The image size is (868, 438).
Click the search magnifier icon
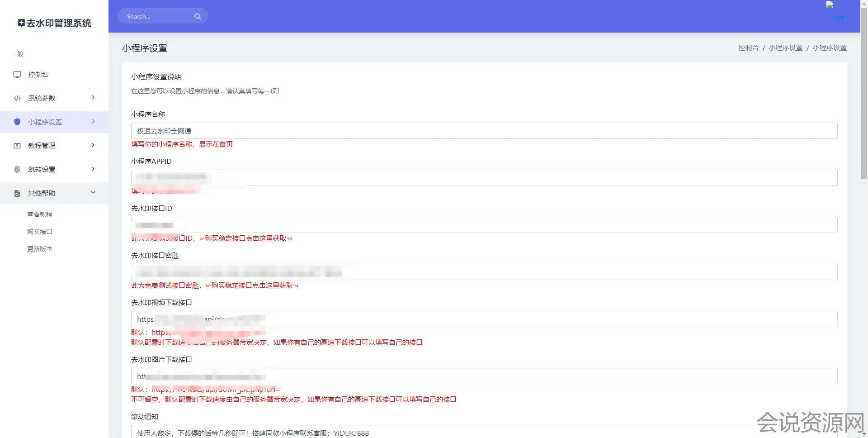[198, 16]
